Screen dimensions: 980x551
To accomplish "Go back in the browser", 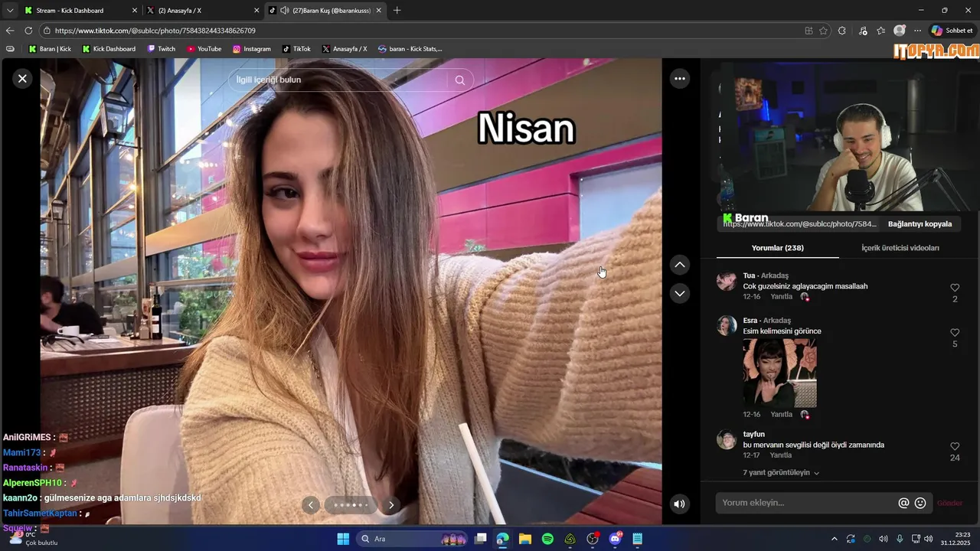I will coord(10,31).
